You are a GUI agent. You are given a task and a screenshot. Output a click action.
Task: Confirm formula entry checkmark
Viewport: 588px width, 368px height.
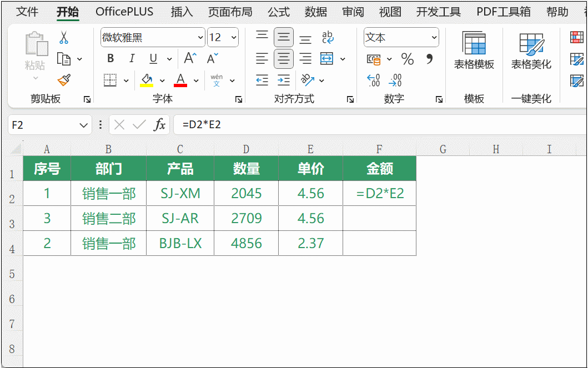(x=139, y=125)
